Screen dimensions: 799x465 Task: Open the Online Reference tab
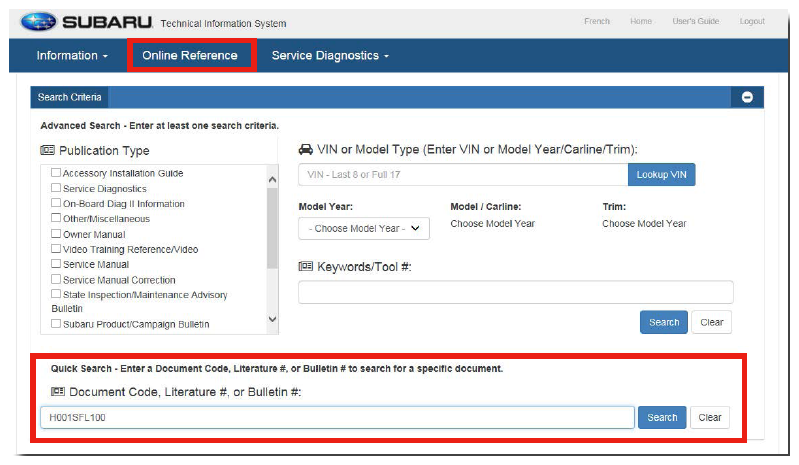click(x=190, y=56)
